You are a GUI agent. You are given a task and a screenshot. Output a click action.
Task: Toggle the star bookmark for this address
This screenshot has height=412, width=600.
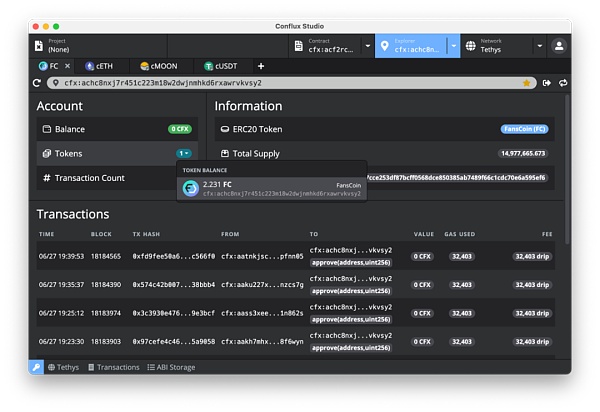(x=527, y=83)
